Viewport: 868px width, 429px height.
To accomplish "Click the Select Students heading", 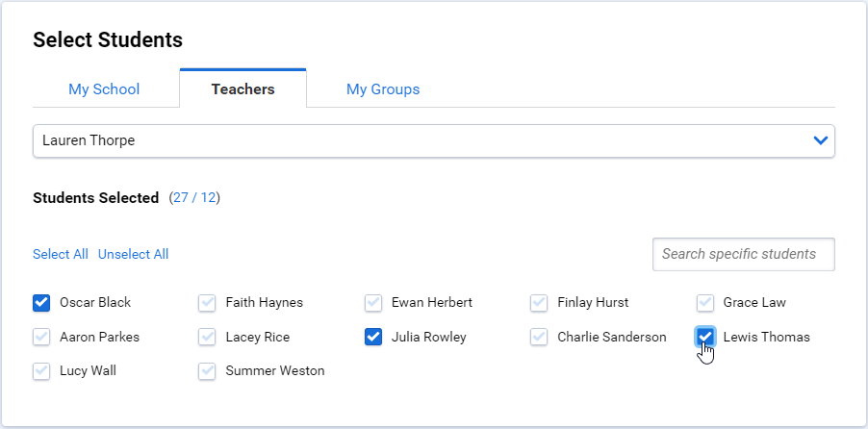I will tap(108, 39).
